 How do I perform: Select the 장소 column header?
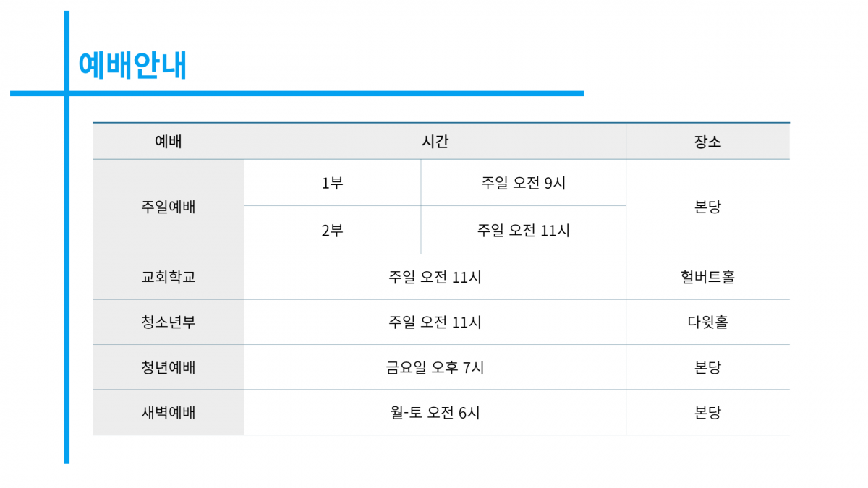708,142
